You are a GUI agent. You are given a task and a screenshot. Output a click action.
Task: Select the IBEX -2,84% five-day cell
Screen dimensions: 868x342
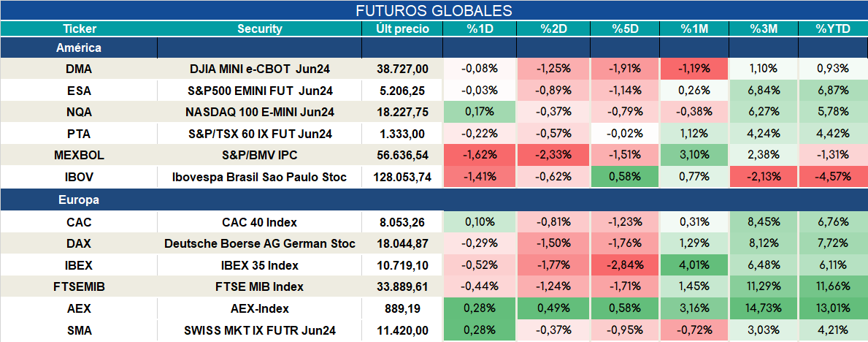[x=625, y=265]
